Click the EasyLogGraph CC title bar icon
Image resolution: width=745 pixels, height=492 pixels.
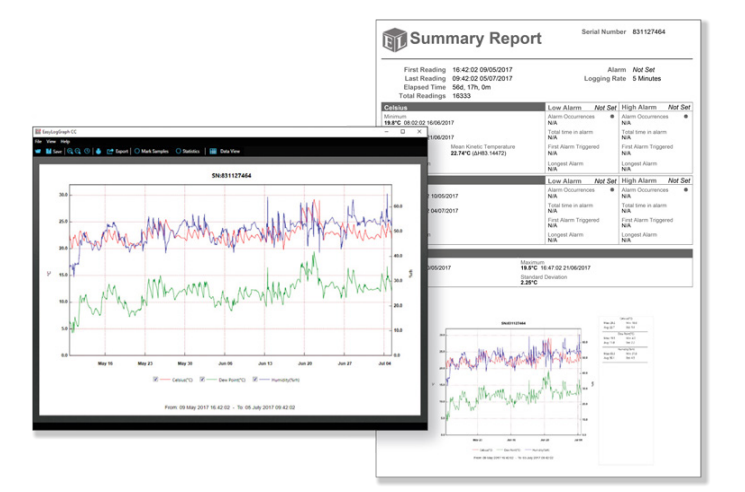pyautogui.click(x=38, y=132)
